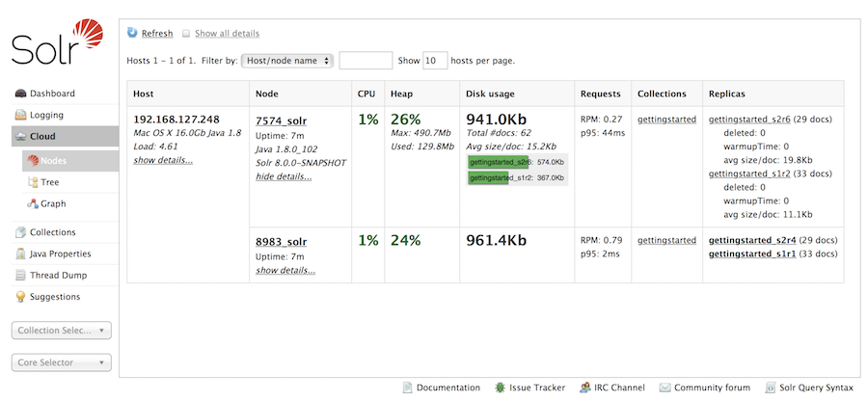This screenshot has width=868, height=400.
Task: Click the Java Properties icon
Action: [x=20, y=253]
